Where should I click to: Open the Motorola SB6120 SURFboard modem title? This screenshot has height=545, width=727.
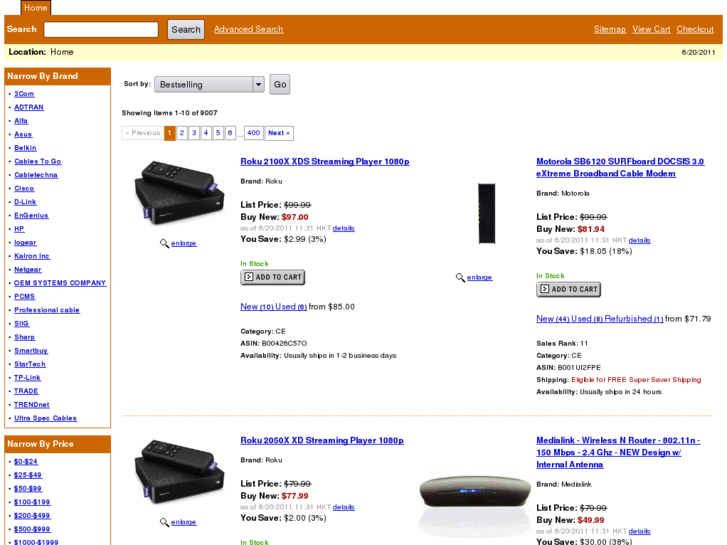coord(620,167)
